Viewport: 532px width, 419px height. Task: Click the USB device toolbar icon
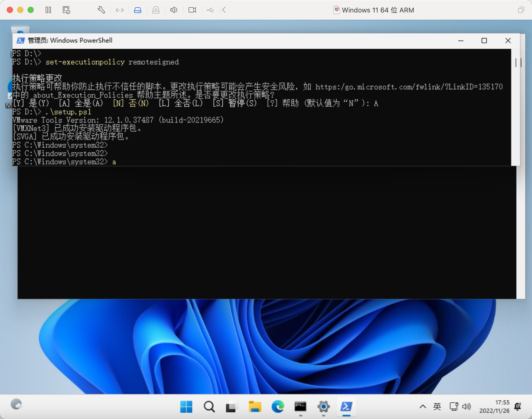[210, 10]
